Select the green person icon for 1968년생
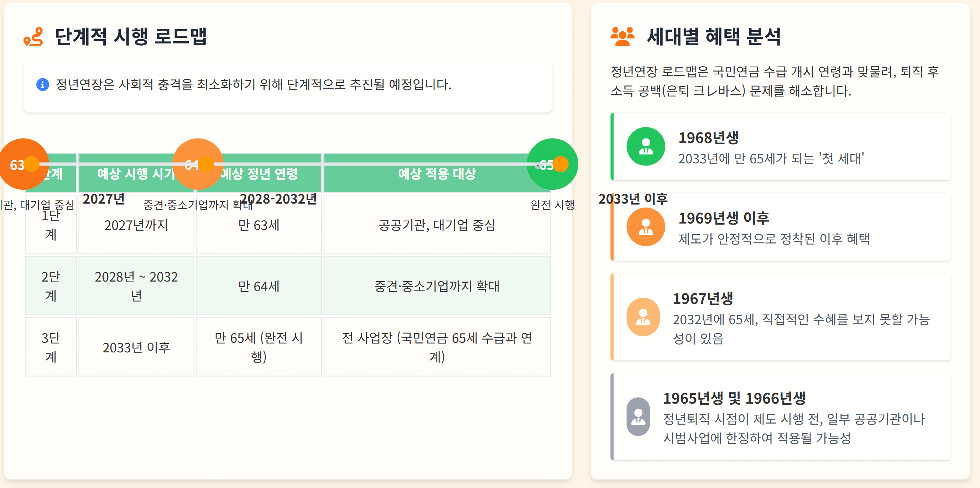The width and height of the screenshot is (980, 488). tap(646, 146)
